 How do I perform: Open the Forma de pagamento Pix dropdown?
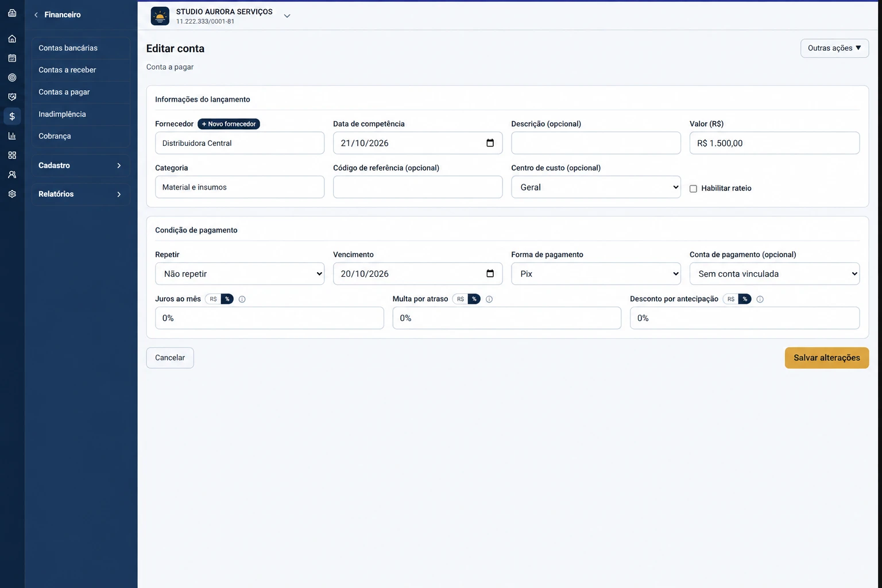596,274
